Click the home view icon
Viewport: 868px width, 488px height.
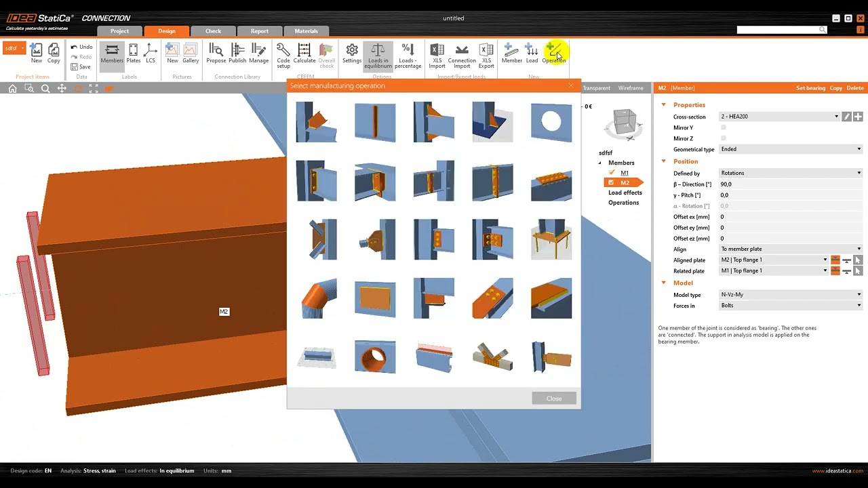point(12,88)
